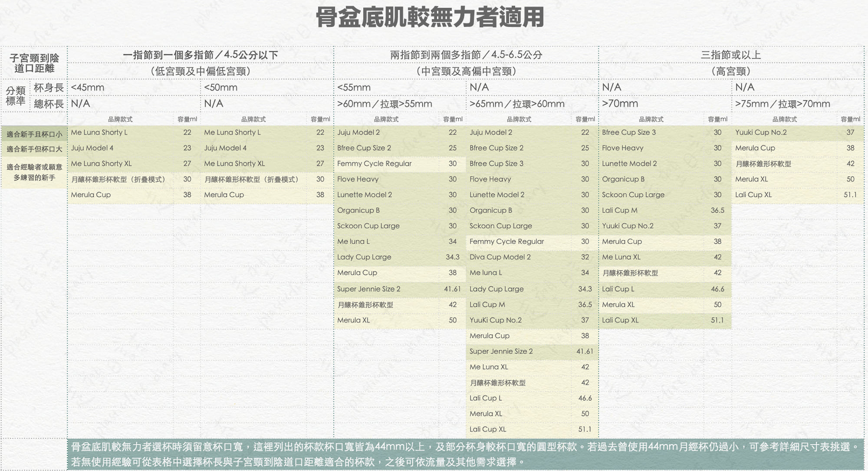Click Super Jennie Size 2 under <55mm
868x471 pixels.
click(369, 289)
